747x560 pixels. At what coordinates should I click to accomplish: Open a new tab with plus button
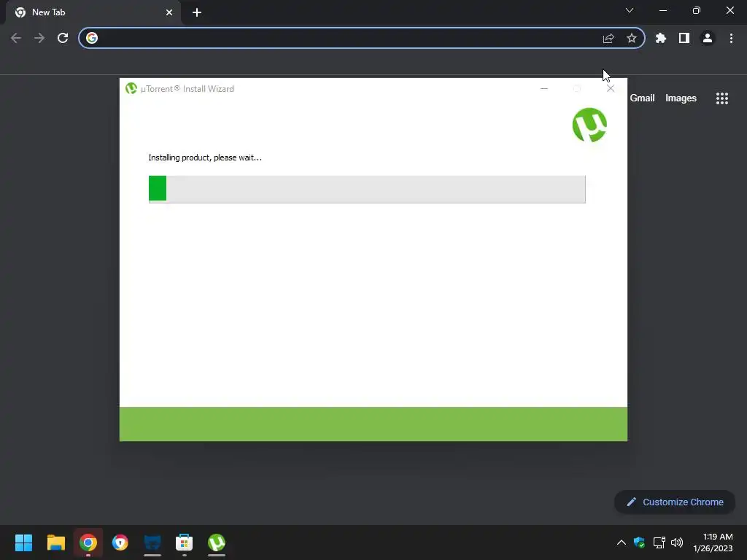pos(197,12)
